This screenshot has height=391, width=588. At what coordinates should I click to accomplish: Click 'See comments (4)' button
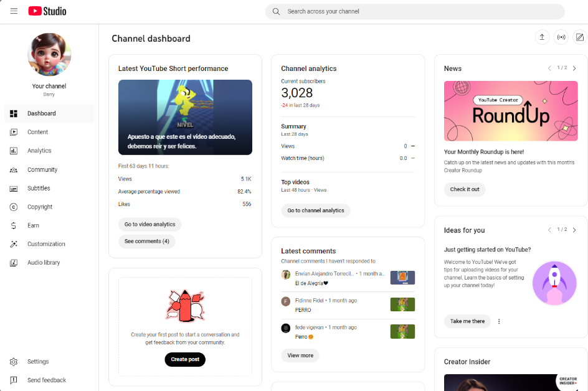(x=147, y=241)
